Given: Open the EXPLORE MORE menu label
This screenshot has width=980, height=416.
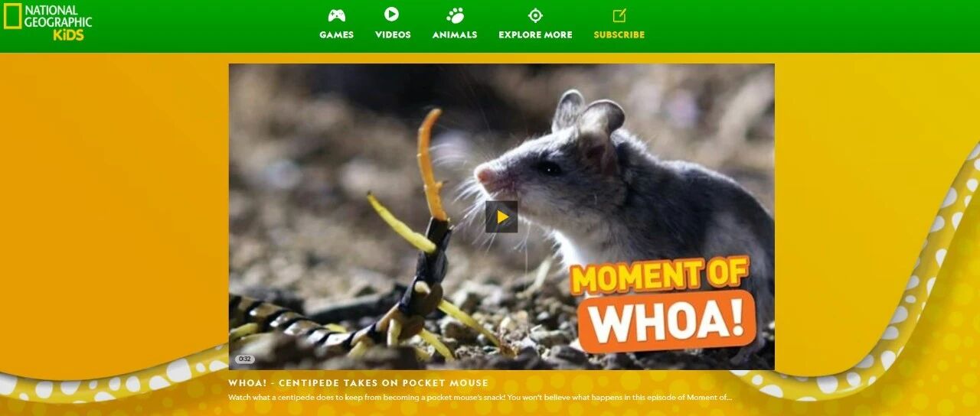Looking at the screenshot, I should point(535,34).
